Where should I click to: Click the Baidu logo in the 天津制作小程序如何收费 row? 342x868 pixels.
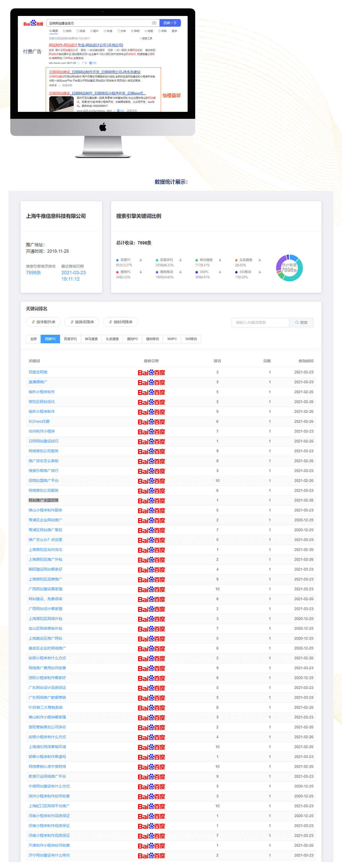pyautogui.click(x=151, y=845)
